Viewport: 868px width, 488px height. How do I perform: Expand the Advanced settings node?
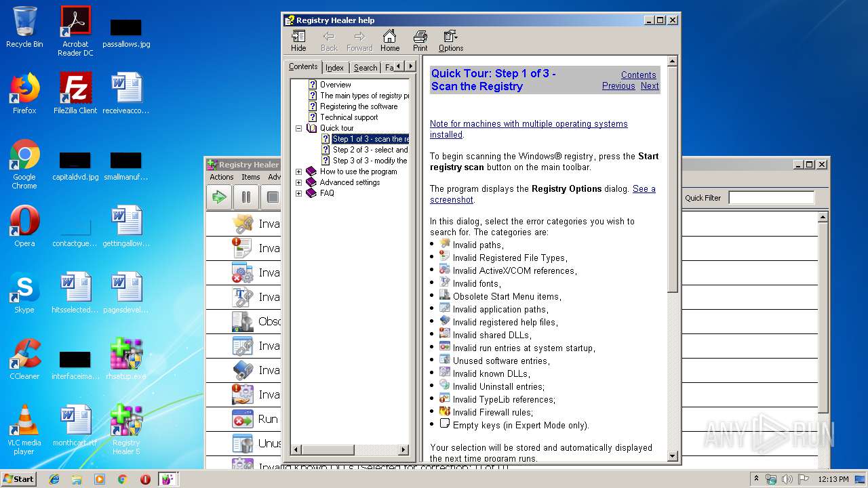click(298, 182)
